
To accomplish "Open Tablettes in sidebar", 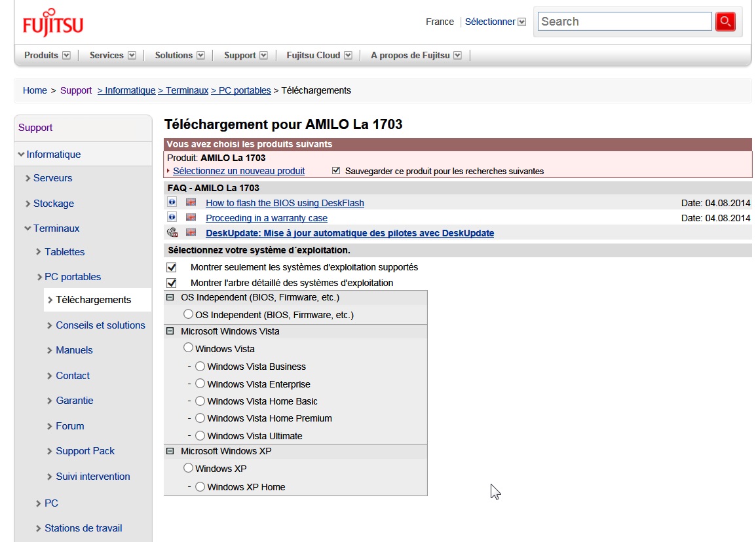I will pos(65,252).
